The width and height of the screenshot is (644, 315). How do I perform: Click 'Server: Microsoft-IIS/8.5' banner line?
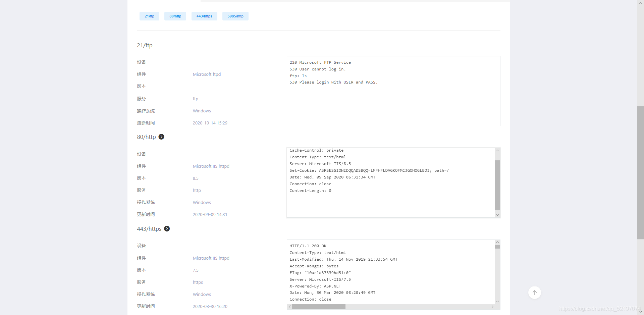coord(320,164)
